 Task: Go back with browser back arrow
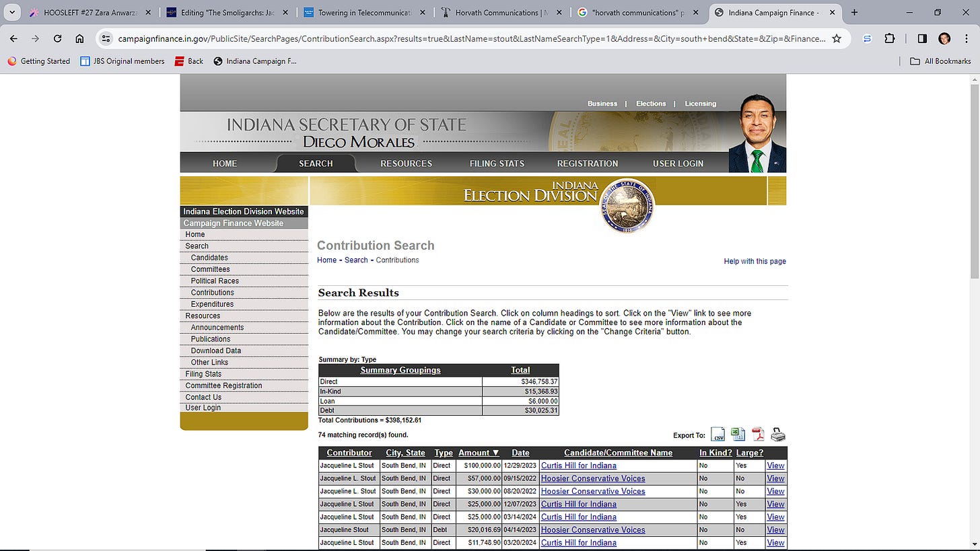[x=13, y=38]
